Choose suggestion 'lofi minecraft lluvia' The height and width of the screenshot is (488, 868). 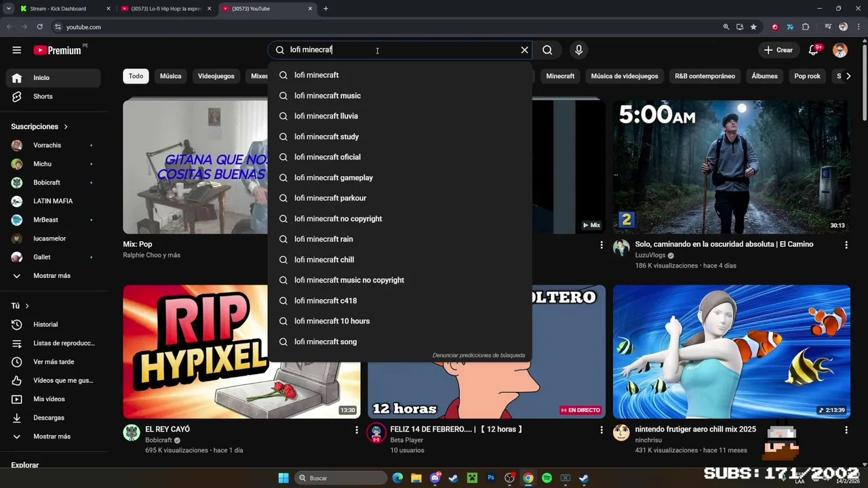400,116
